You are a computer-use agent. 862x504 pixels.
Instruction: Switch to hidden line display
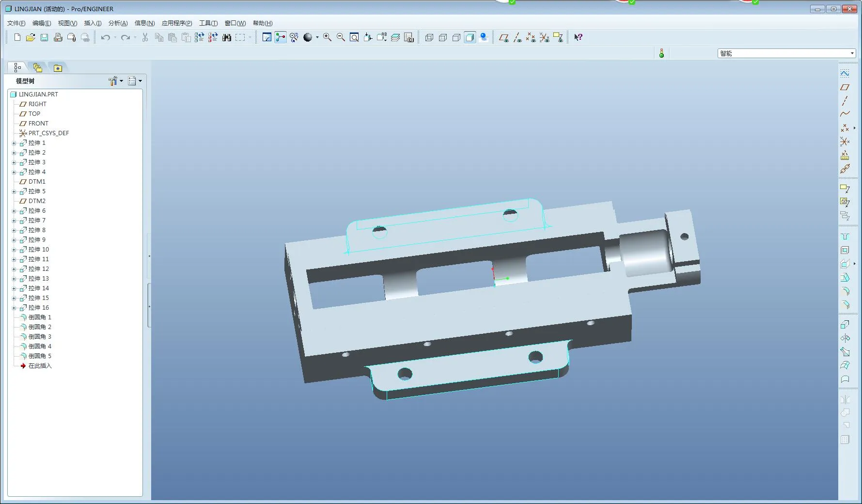pos(442,37)
